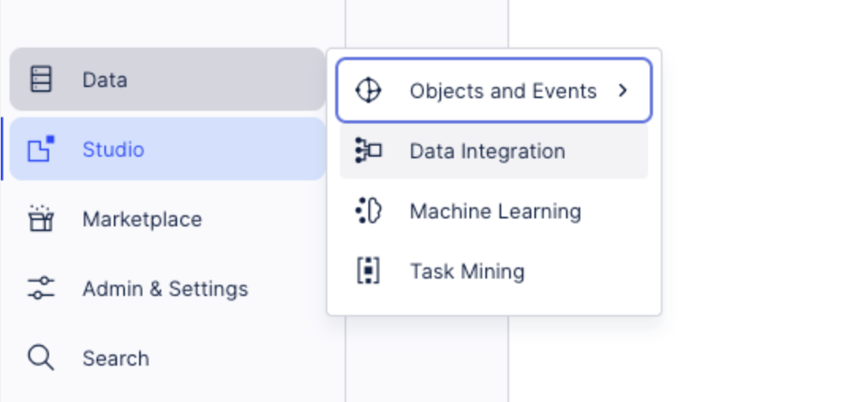The image size is (868, 402).
Task: Click the Search magnifying glass icon
Action: click(40, 358)
